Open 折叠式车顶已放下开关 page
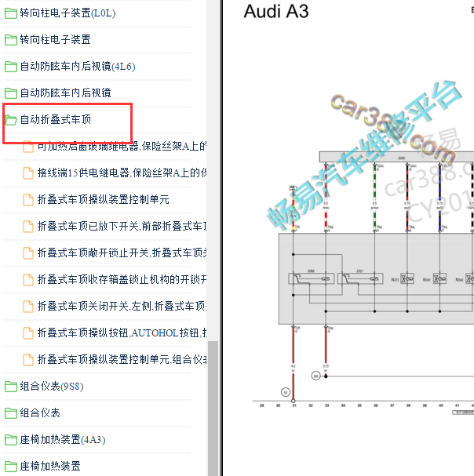Image resolution: width=474 pixels, height=476 pixels. pyautogui.click(x=122, y=226)
